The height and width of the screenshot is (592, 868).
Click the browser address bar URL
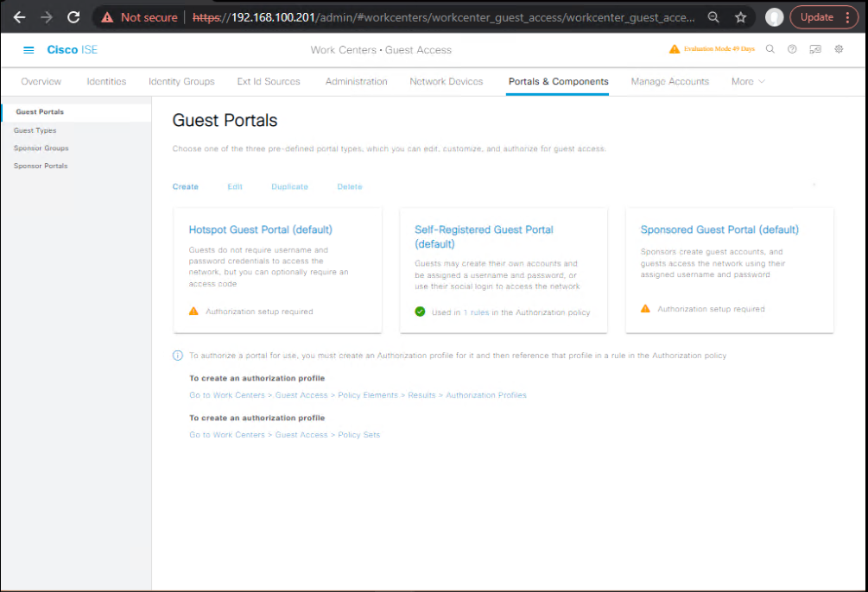coord(443,17)
